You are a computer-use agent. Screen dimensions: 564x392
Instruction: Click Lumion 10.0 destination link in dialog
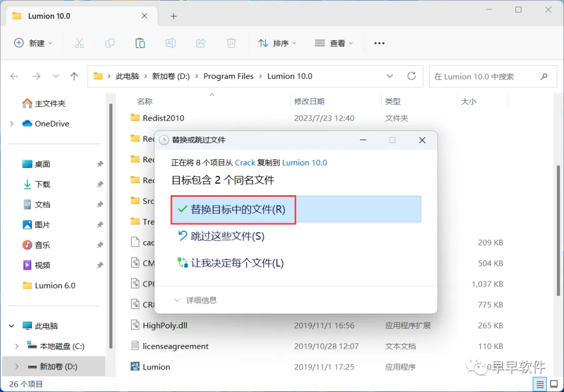304,162
